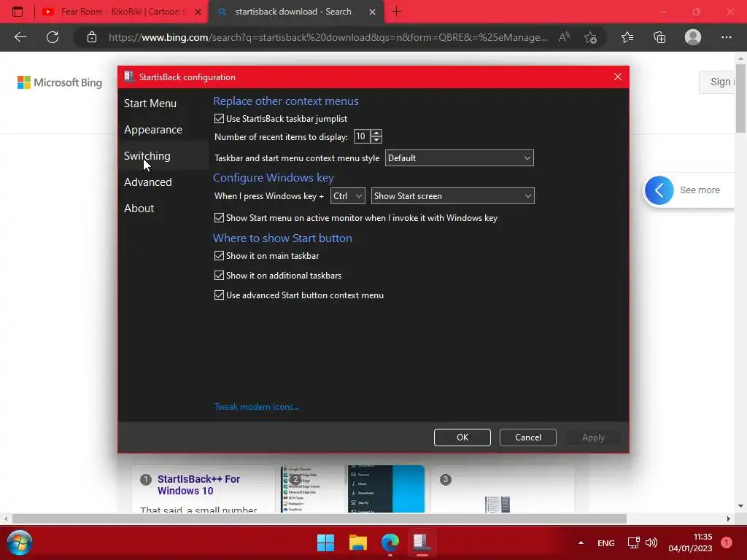Open StartIsBack++ For Windows 10 result
The width and height of the screenshot is (747, 560).
point(198,485)
